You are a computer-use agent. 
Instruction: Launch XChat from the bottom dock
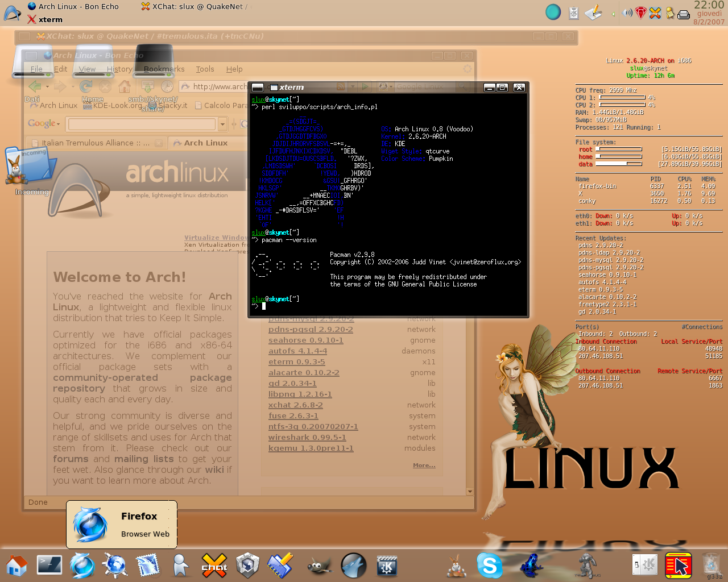214,566
